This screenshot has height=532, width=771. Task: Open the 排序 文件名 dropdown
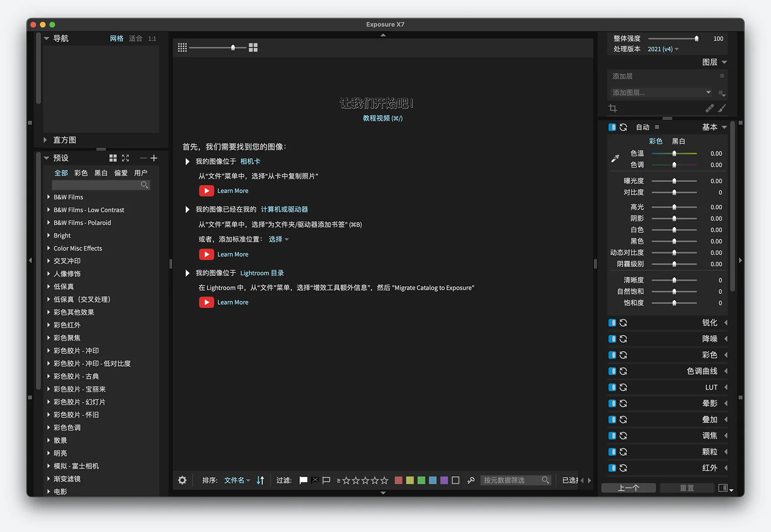237,480
